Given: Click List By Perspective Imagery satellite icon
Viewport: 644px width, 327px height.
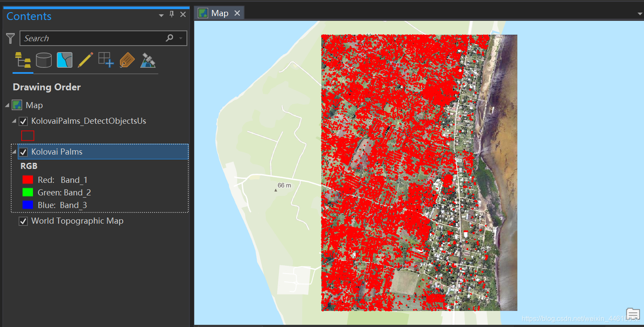Looking at the screenshot, I should (148, 60).
